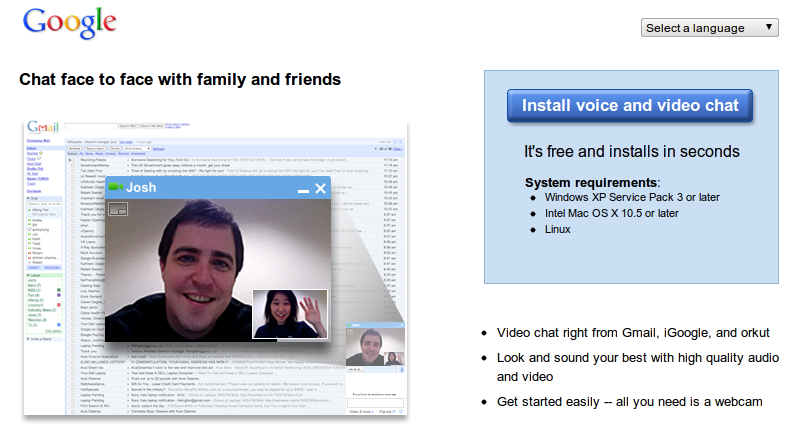Click the small docked video chat preview
This screenshot has width=794, height=427.
375,346
